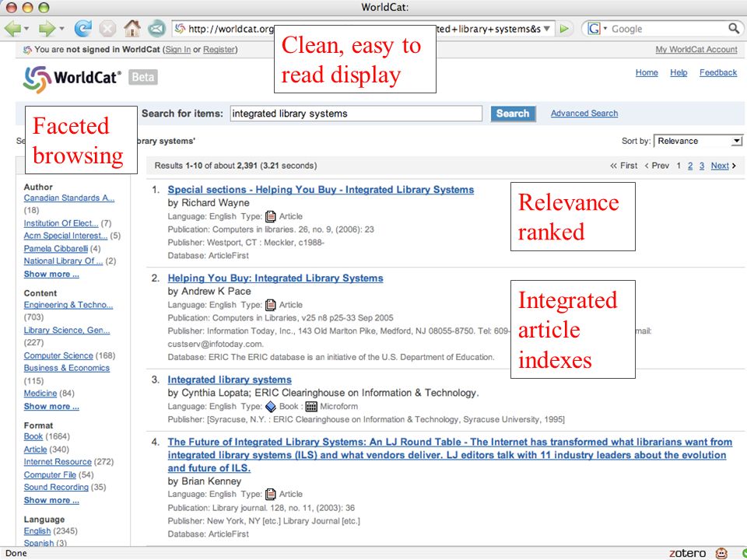Click the Sign In link
This screenshot has height=560, width=747.
177,50
